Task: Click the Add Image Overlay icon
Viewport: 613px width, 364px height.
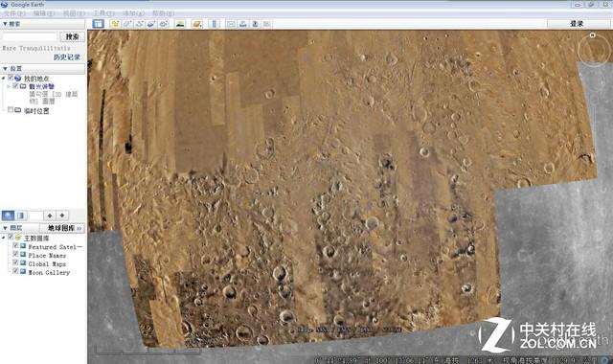Action: pyautogui.click(x=151, y=24)
